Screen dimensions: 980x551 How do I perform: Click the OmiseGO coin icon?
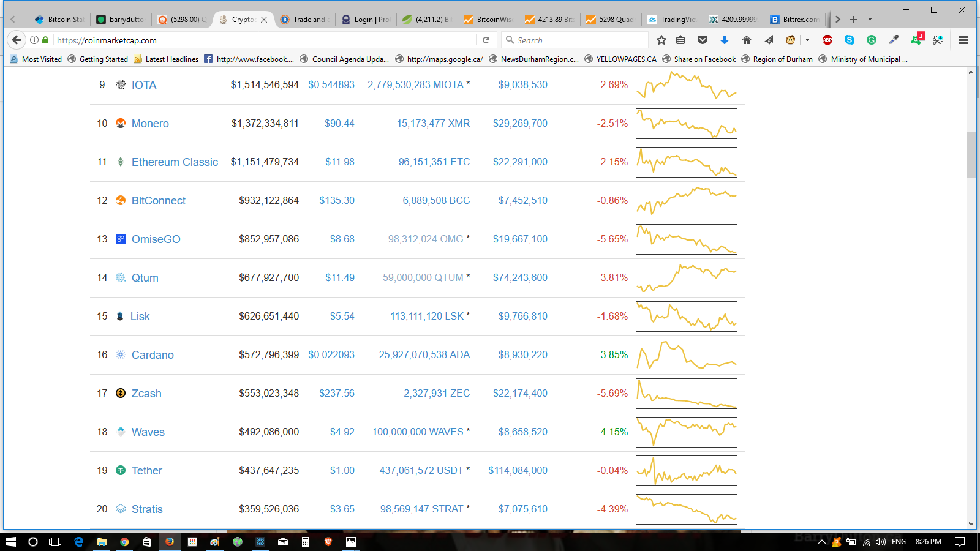(121, 239)
